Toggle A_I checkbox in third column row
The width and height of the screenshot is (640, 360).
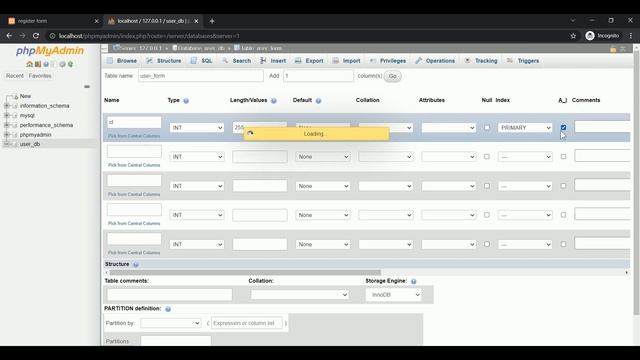click(563, 186)
